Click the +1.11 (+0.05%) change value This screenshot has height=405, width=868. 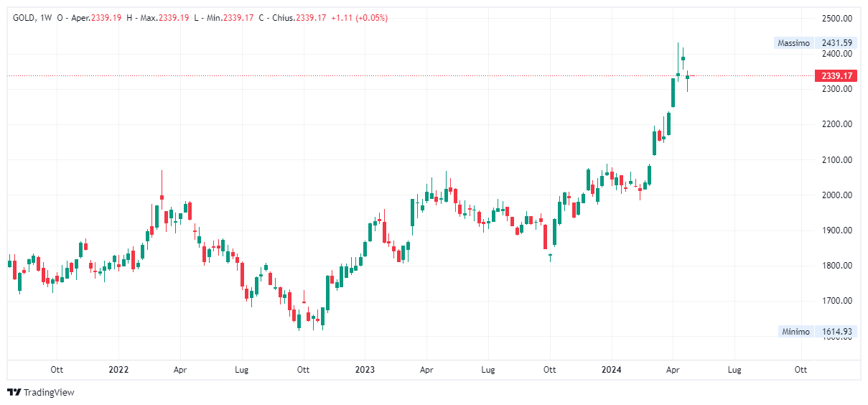click(x=359, y=18)
